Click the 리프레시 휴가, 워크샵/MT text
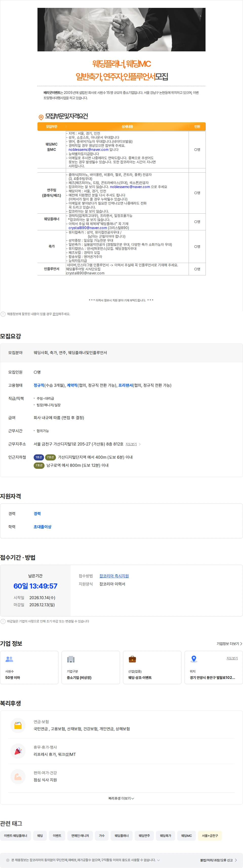This screenshot has width=243, height=868. click(x=55, y=754)
